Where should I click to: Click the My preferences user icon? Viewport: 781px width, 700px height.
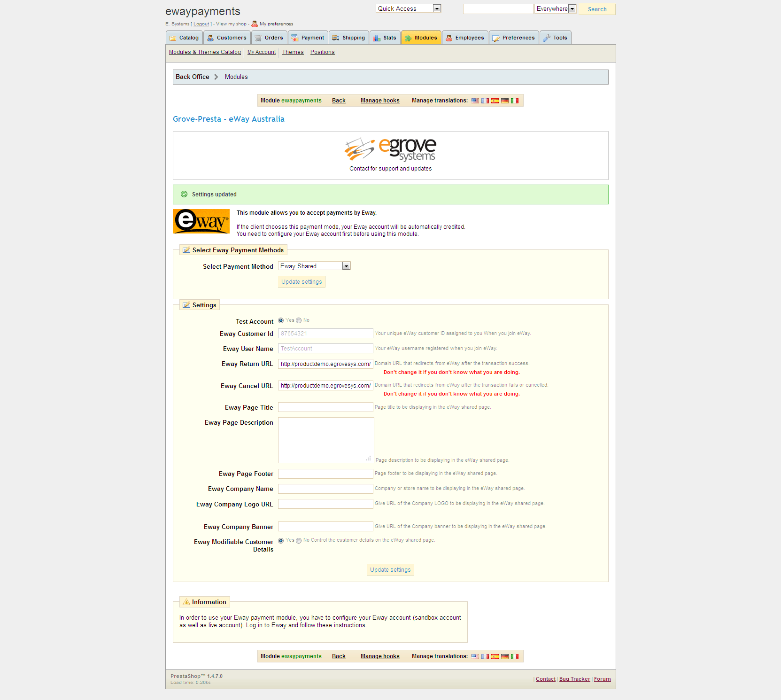[255, 23]
